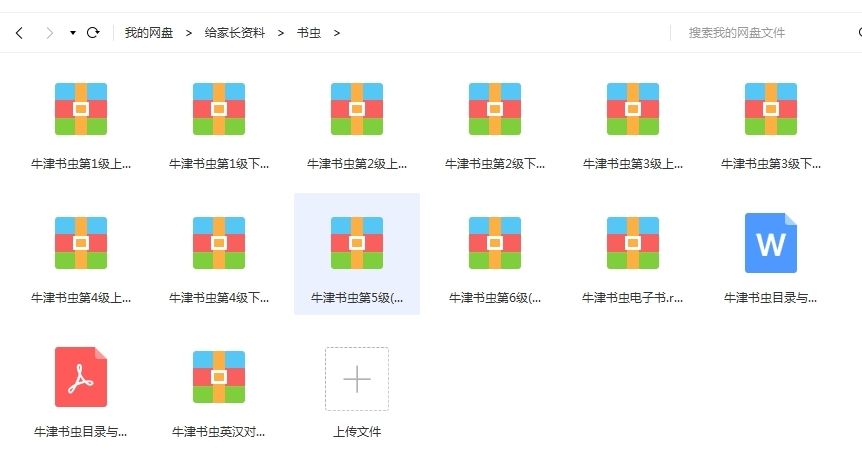862x466 pixels.
Task: Select the Word document icon 牛津书虫目录与
Action: 771,243
